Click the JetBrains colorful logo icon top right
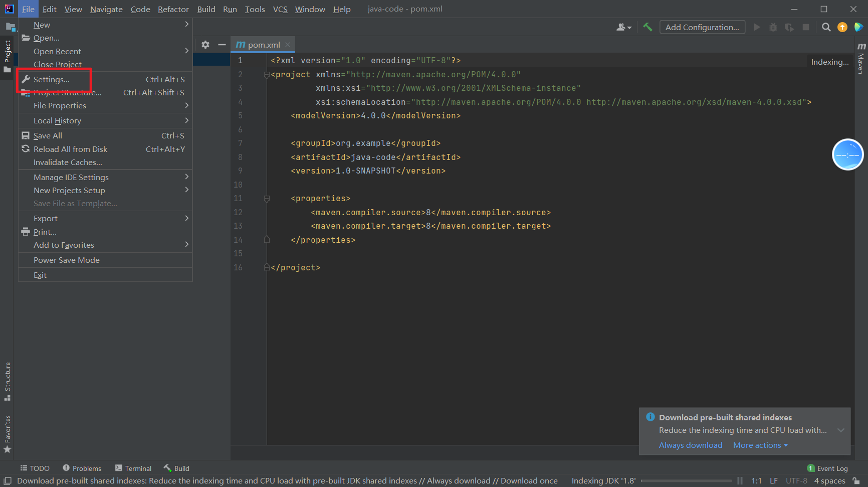Image resolution: width=868 pixels, height=487 pixels. pyautogui.click(x=858, y=27)
